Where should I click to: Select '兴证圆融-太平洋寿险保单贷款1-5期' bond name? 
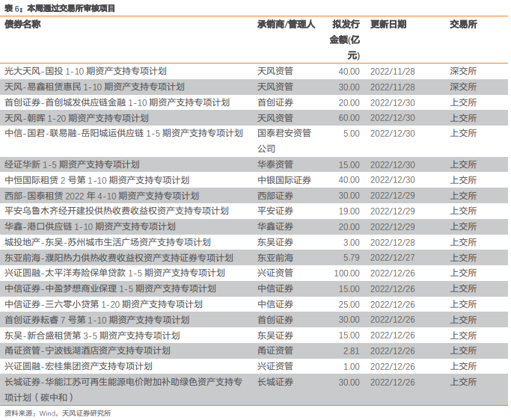tap(114, 273)
